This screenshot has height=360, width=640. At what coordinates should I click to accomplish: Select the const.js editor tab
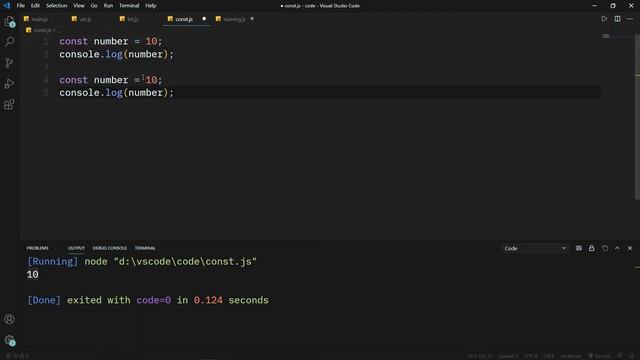[x=184, y=19]
